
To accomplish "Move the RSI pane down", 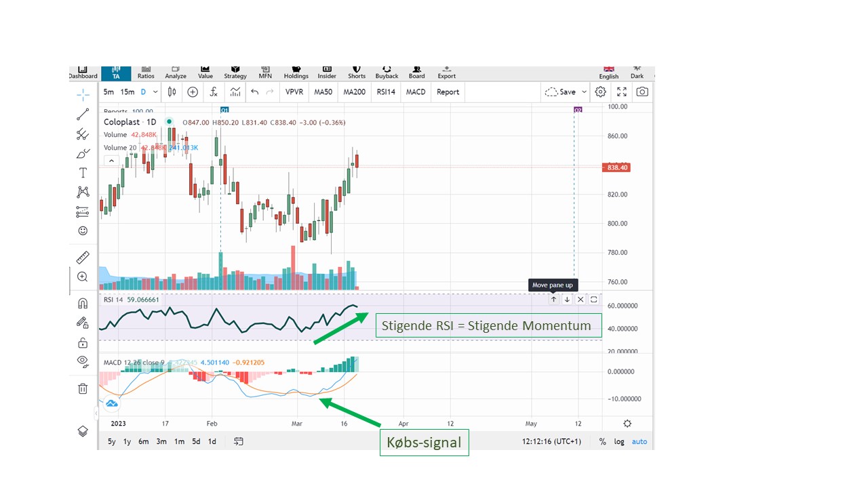I will pos(567,300).
